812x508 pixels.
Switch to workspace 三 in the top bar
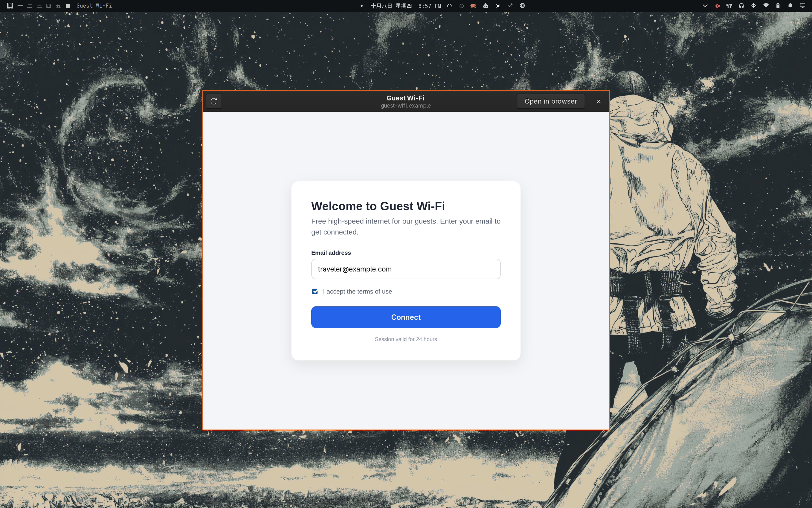coord(39,6)
